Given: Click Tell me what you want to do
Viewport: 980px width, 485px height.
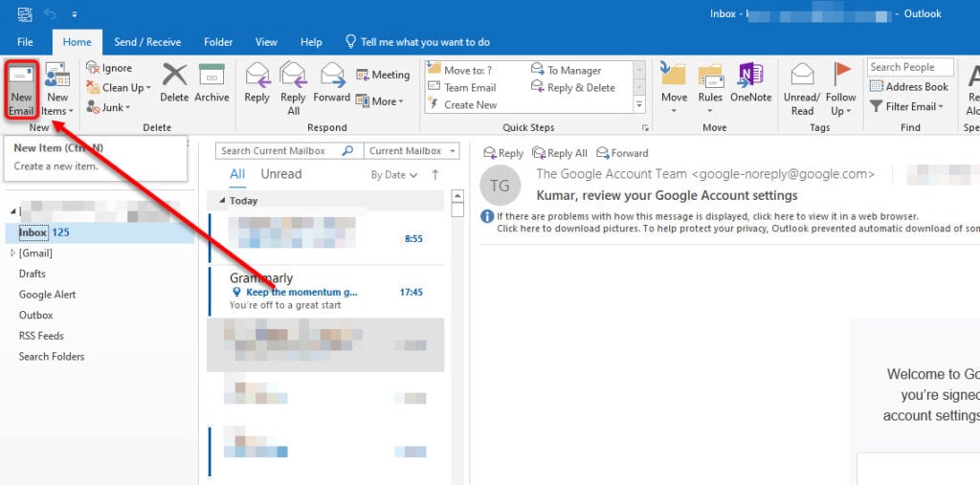Looking at the screenshot, I should point(418,42).
